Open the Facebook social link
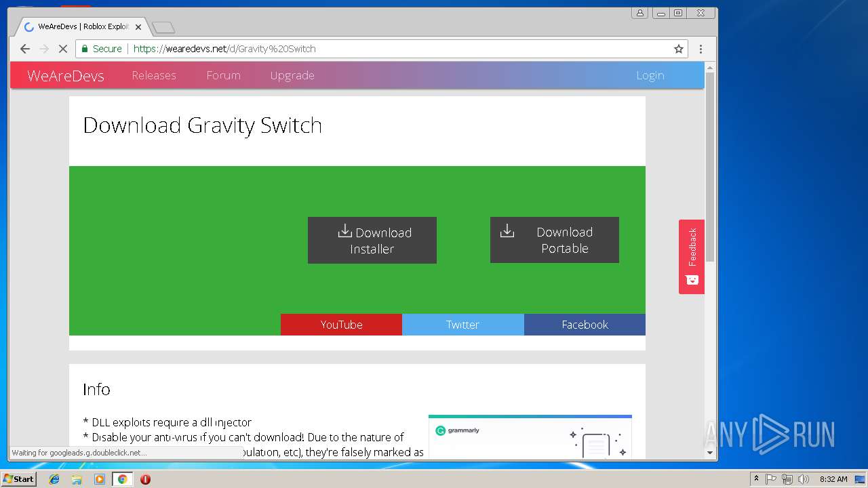 tap(585, 325)
